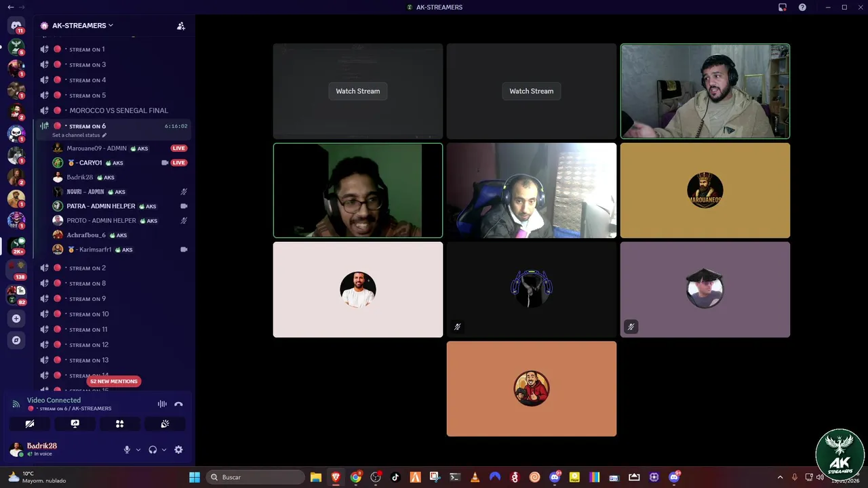Screen dimensions: 868x488
Task: Select NOURI - ADMIN in voice list
Action: coord(119,192)
